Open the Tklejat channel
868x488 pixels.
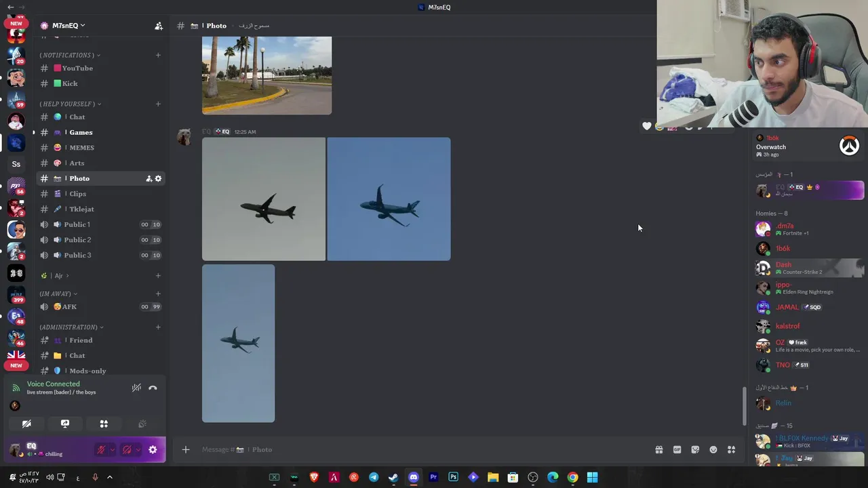(x=100, y=209)
